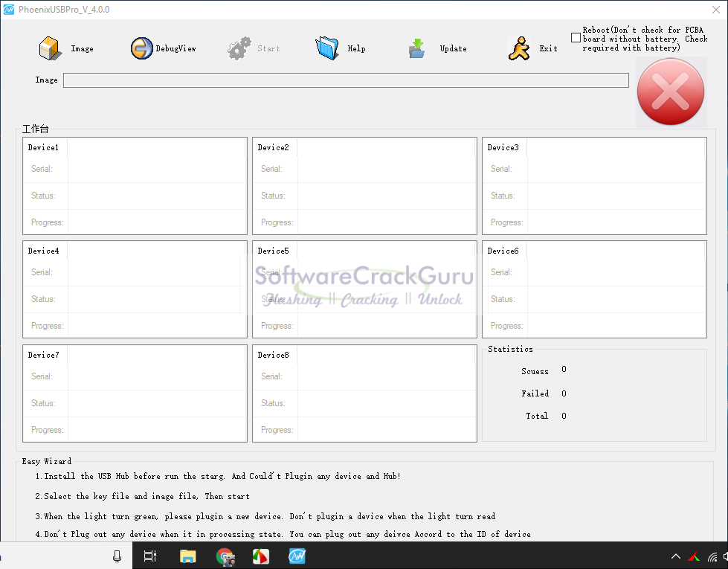Click the red-green tray icon near the network icon
Viewport: 728px width, 569px height.
(x=694, y=556)
